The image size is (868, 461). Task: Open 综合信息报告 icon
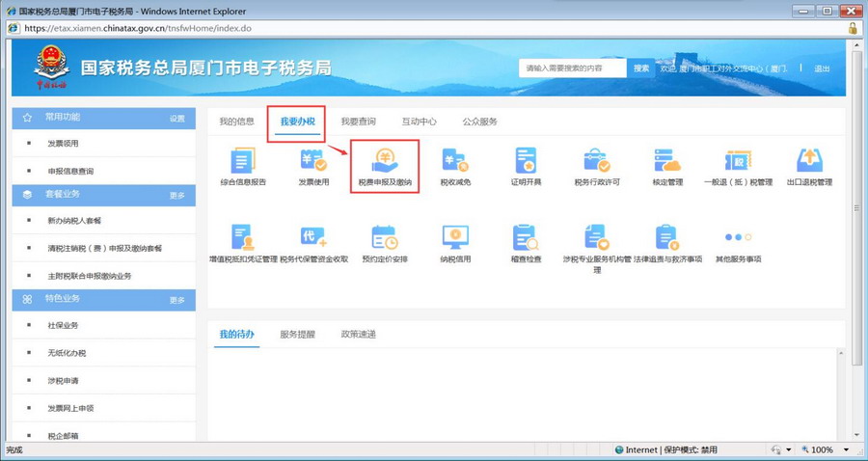click(x=242, y=160)
